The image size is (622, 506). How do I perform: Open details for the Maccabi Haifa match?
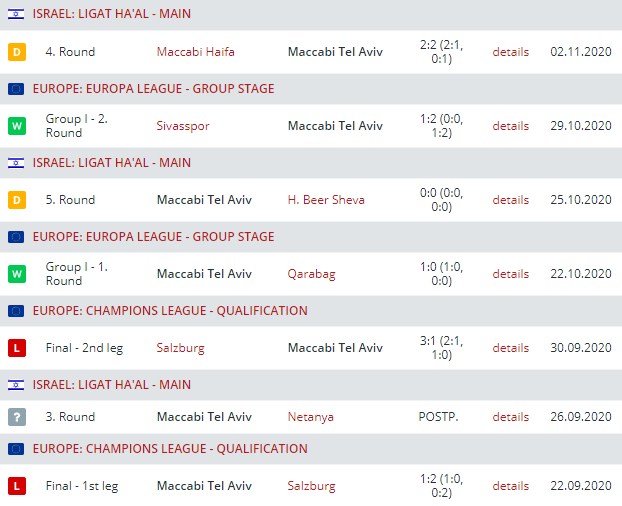click(x=510, y=52)
